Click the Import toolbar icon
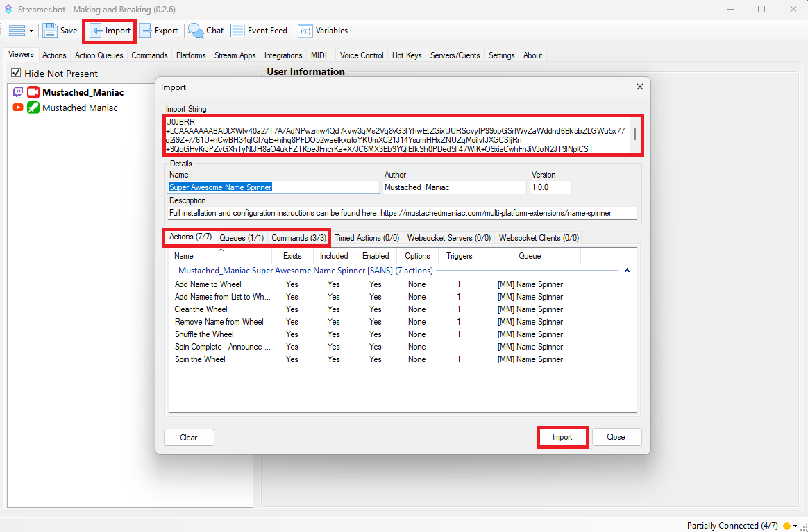The height and width of the screenshot is (532, 808). 97,31
